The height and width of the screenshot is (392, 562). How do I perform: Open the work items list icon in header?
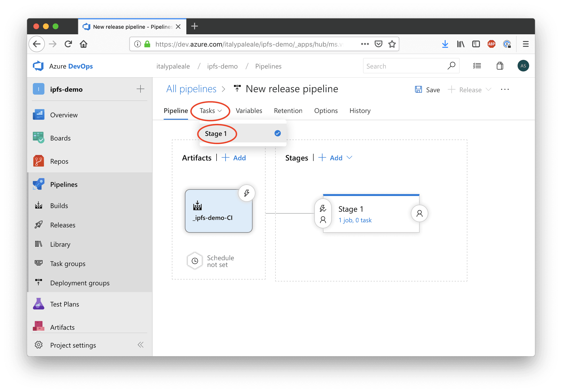(477, 66)
